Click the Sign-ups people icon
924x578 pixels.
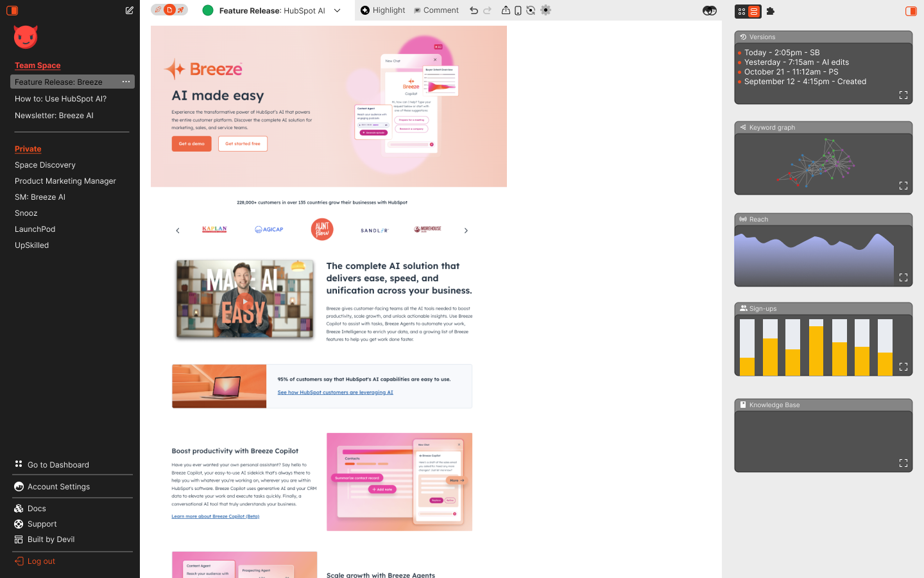tap(743, 308)
